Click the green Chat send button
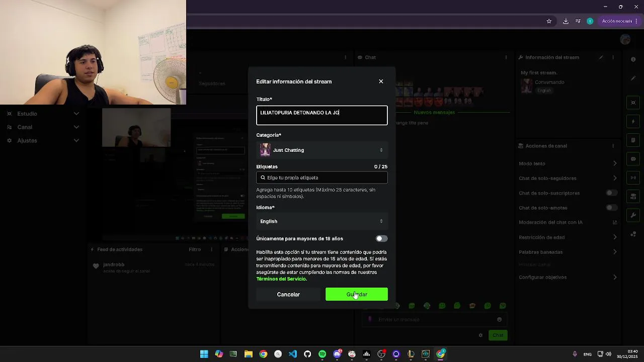 pyautogui.click(x=498, y=335)
